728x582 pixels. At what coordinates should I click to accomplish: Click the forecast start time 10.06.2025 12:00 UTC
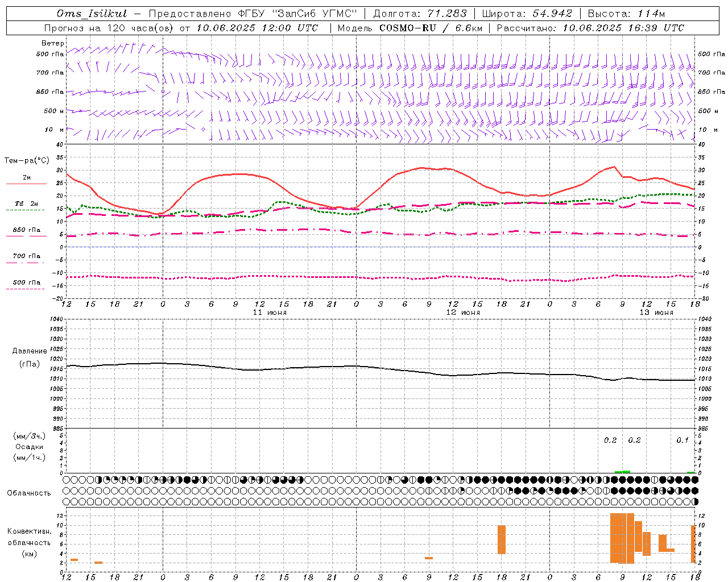click(x=258, y=28)
